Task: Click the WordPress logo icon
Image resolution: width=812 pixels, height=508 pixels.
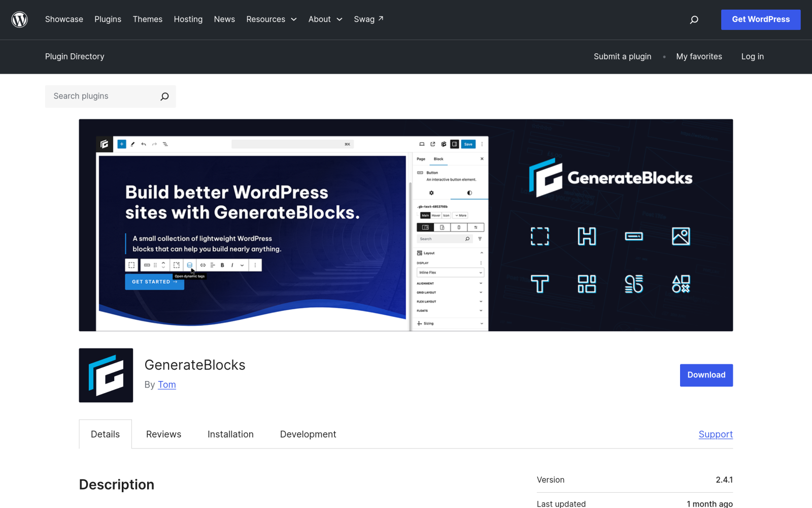Action: (x=19, y=19)
